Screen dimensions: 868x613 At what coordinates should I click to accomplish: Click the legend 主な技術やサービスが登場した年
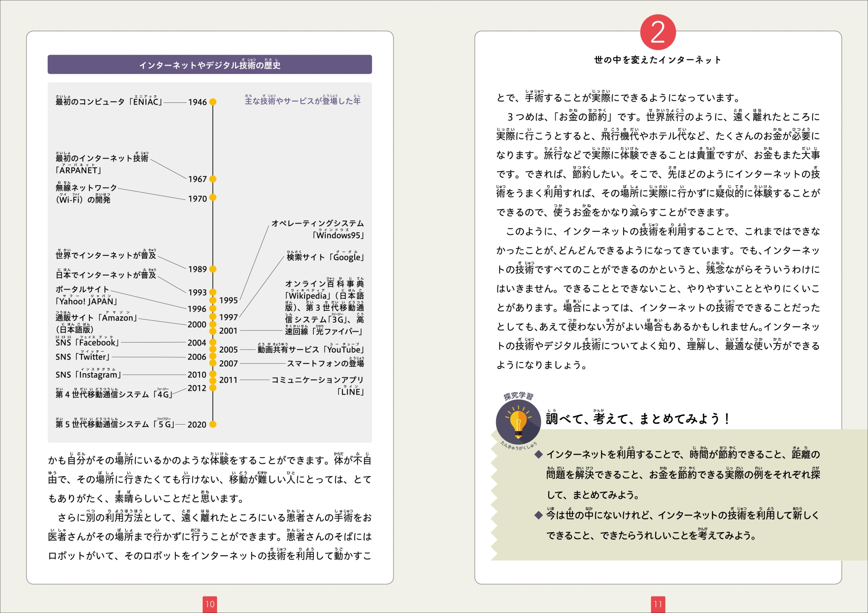pyautogui.click(x=302, y=100)
